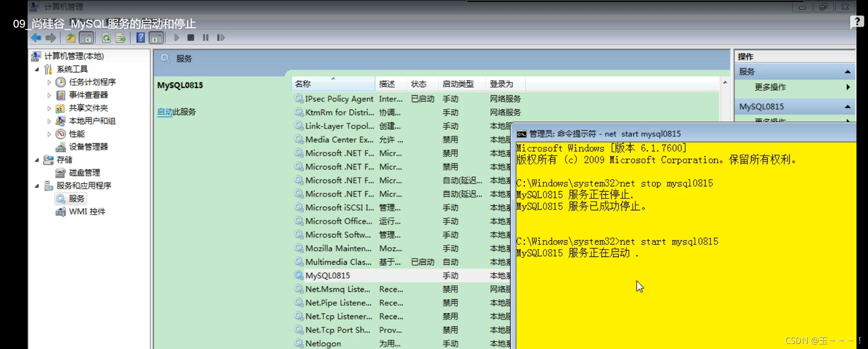Select the Mozilla Mainten... service row
This screenshot has height=349, width=868.
coord(402,248)
